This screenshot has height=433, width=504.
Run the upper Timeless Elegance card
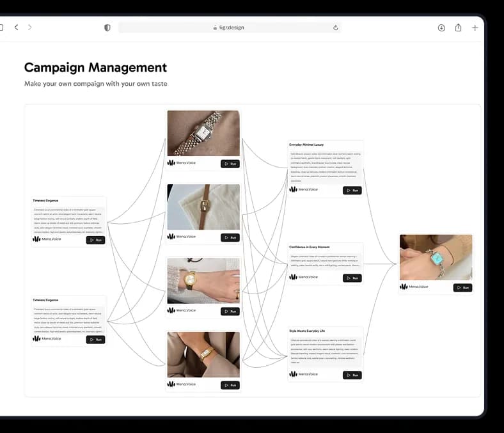(x=95, y=240)
